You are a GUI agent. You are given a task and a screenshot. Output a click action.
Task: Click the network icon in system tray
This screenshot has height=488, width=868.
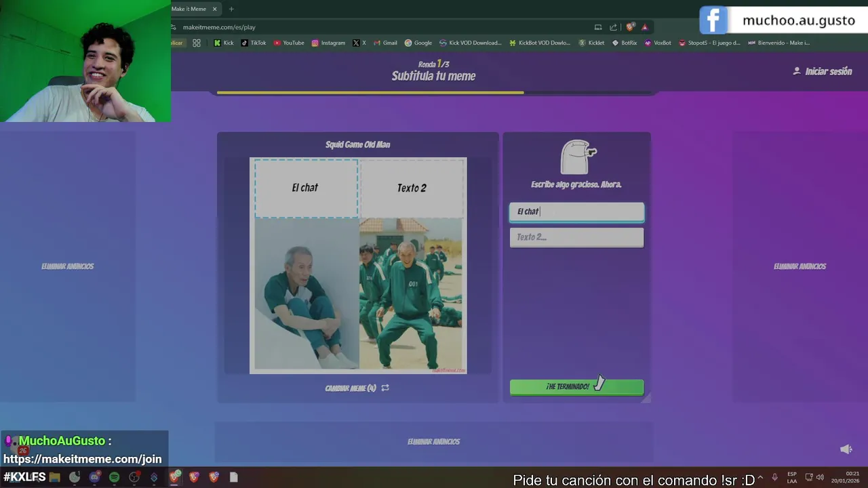(x=809, y=477)
